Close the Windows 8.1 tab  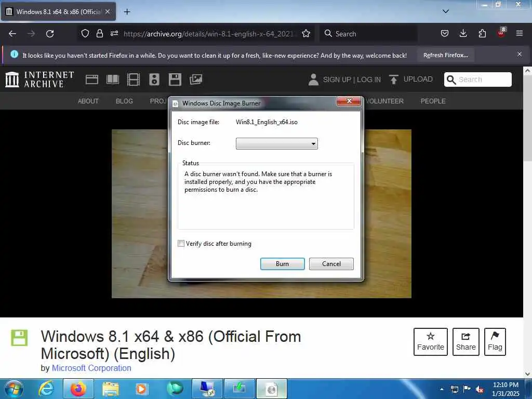coord(108,11)
